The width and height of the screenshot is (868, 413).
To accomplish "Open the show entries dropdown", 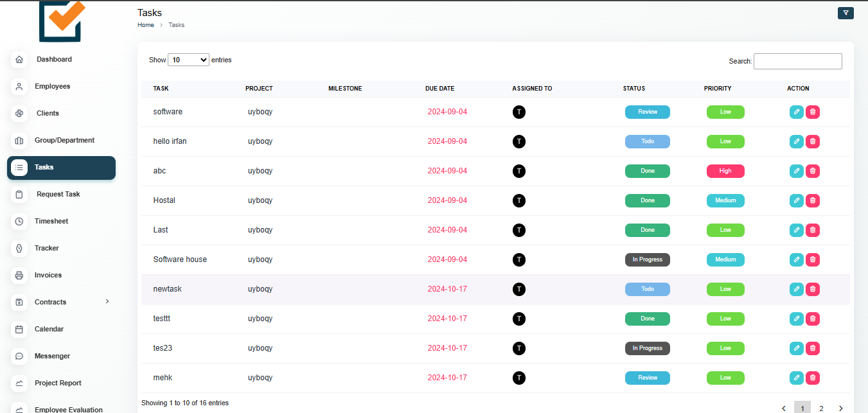I will click(x=188, y=60).
